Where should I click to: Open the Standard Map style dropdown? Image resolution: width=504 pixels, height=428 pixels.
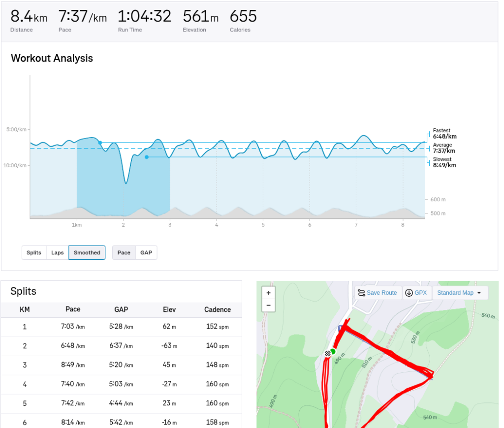460,293
